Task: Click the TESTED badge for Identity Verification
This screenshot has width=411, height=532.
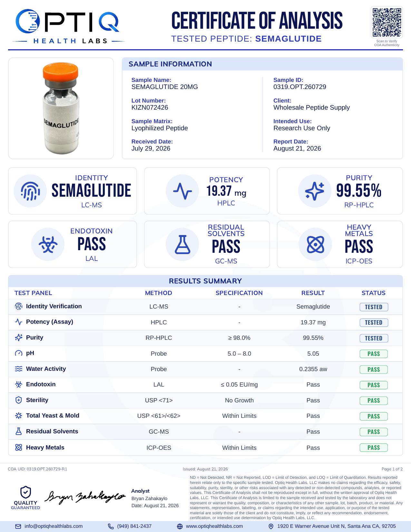Action: (x=374, y=307)
